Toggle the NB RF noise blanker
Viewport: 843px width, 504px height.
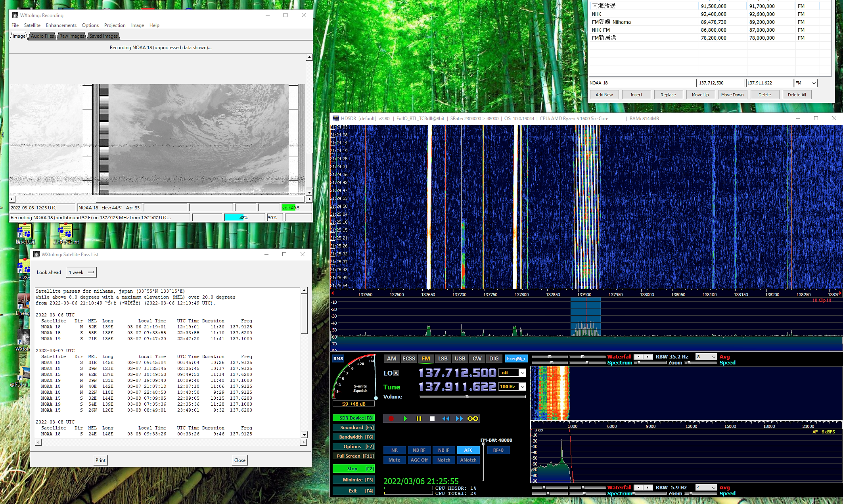pos(419,450)
